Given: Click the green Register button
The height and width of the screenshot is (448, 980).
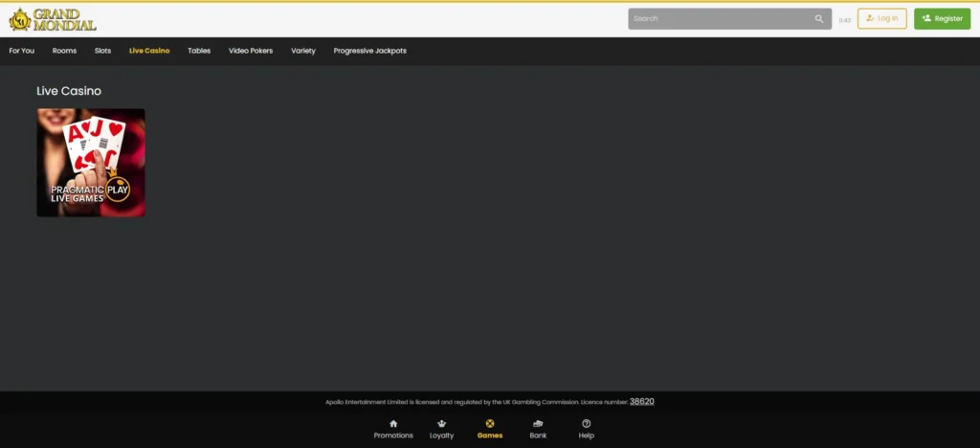Looking at the screenshot, I should point(942,19).
